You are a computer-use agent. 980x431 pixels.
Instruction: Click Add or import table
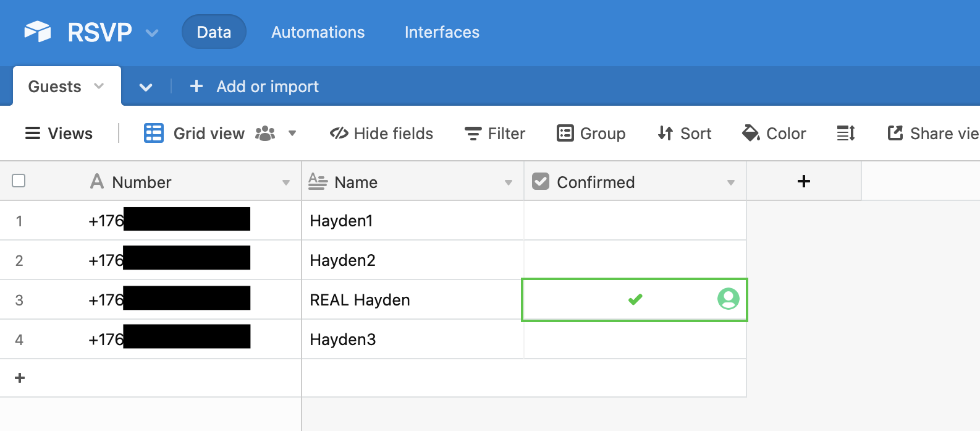tap(255, 87)
